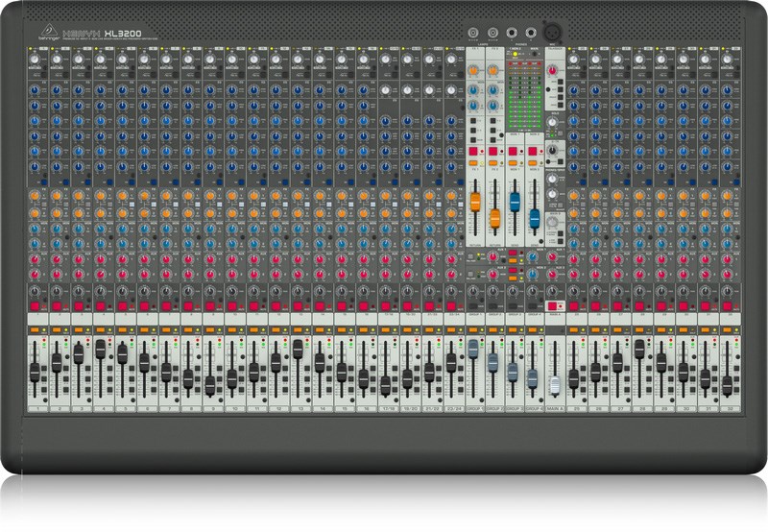
Task: Toggle red mute button on FX 1 strip
Action: coord(473,152)
